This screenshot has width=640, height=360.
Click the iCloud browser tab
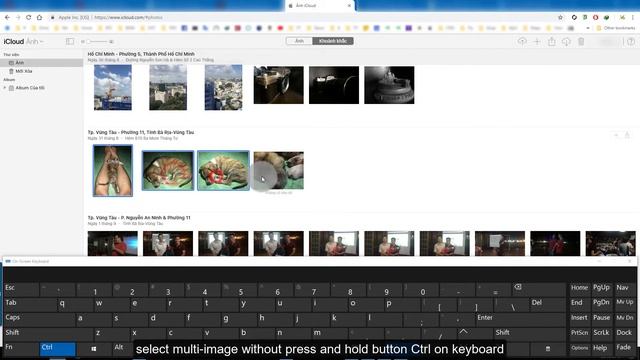tap(320, 6)
